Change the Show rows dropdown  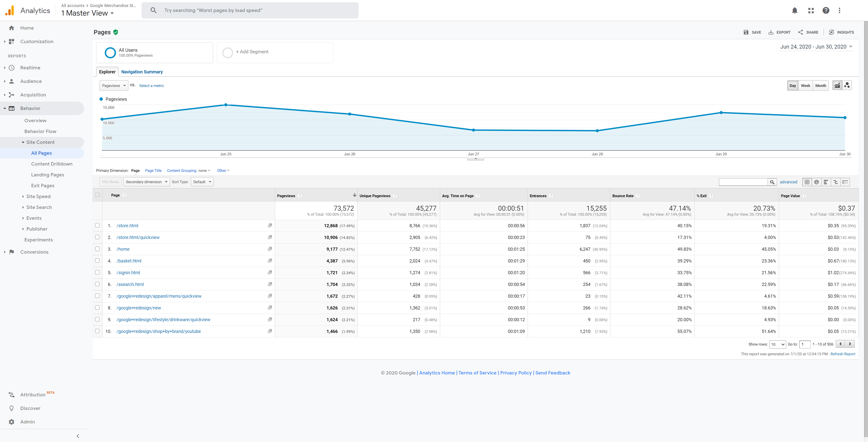coord(778,344)
